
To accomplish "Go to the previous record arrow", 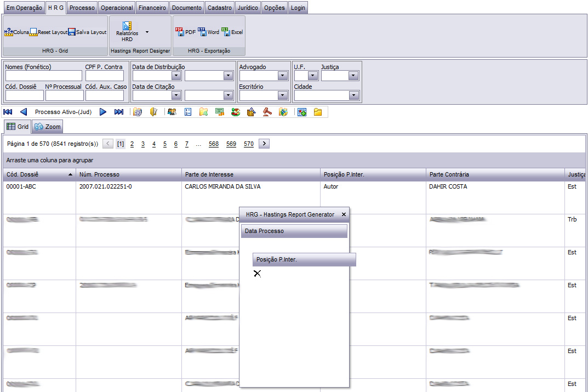I will 24,112.
